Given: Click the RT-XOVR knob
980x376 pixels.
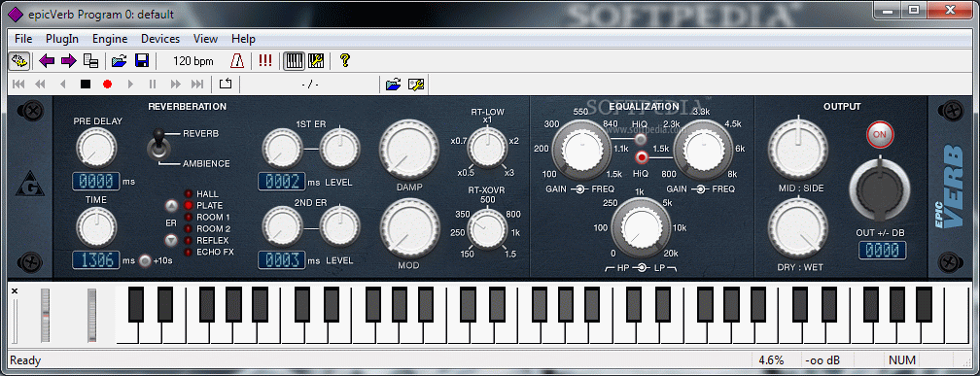Looking at the screenshot, I should 488,228.
